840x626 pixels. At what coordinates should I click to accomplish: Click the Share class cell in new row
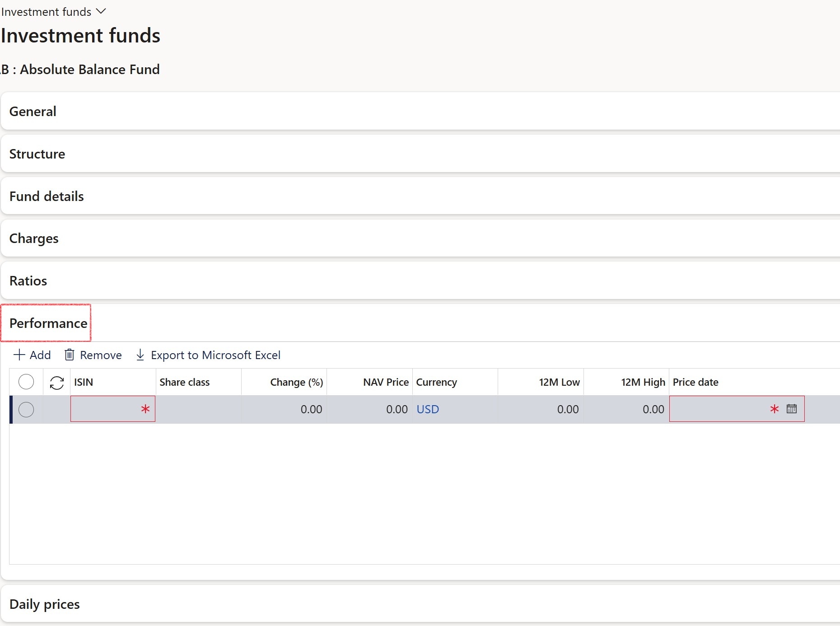tap(198, 410)
